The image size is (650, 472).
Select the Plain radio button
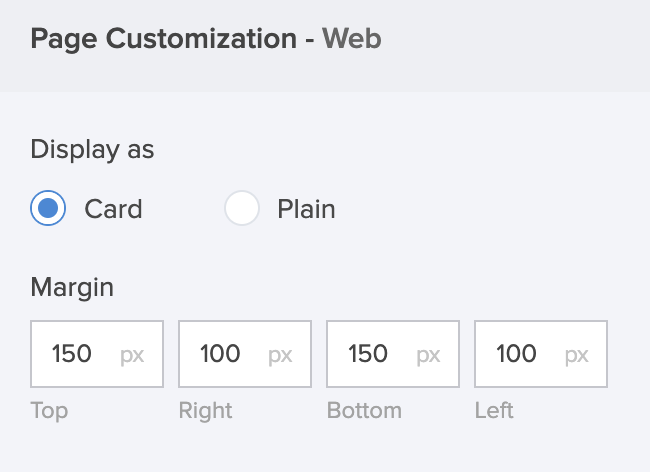(242, 209)
